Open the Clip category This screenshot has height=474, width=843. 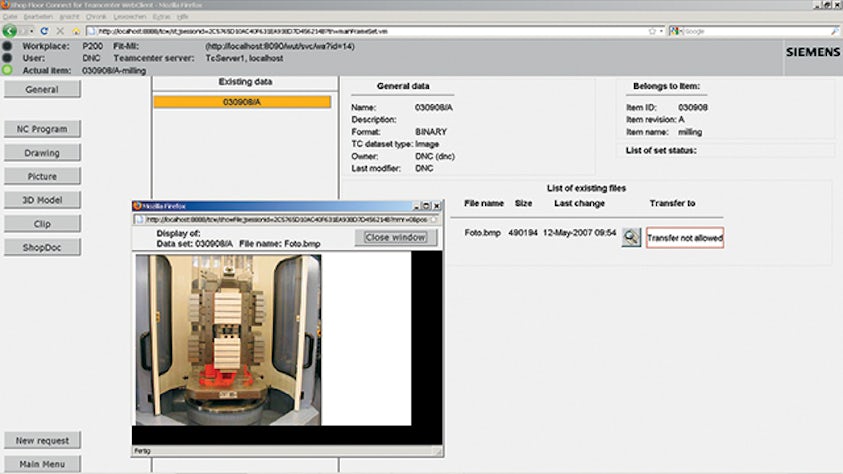[x=42, y=224]
